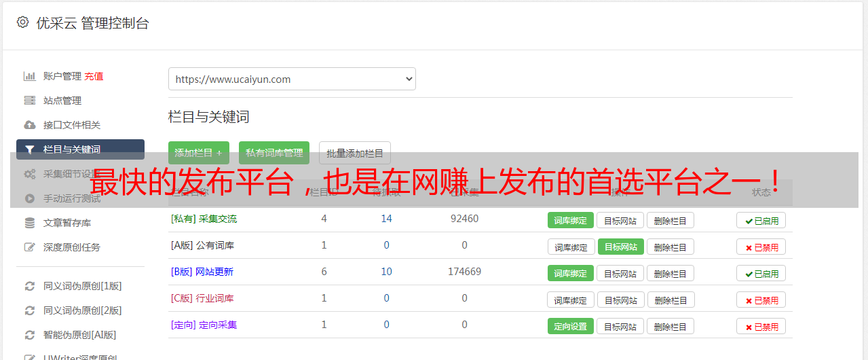The image size is (868, 360).
Task: Click 目标网站 in the 采集交流 row
Action: pos(620,220)
